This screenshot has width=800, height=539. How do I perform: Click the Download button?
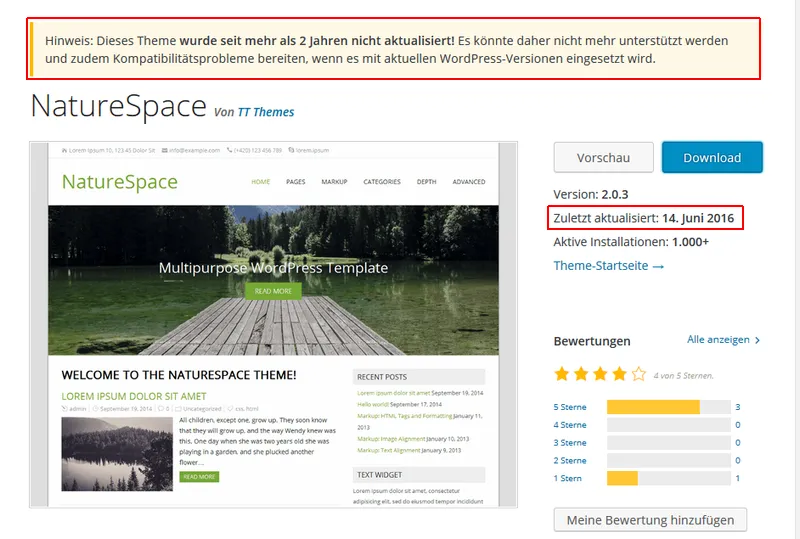coord(712,158)
